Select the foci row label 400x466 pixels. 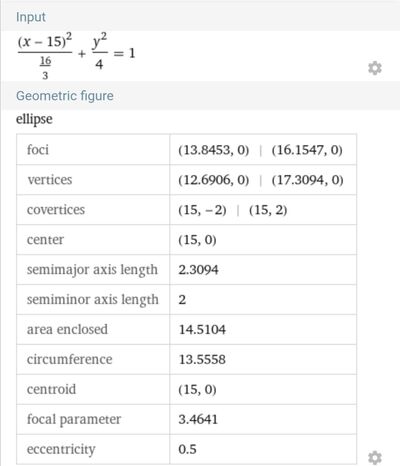[x=38, y=150]
